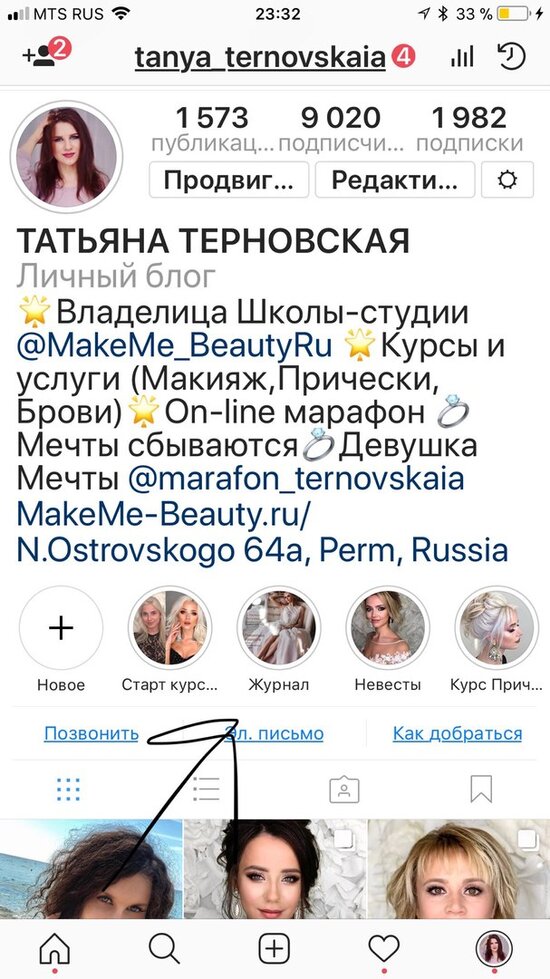Open profile insights bar chart icon
Screen dimensions: 550x979
[x=461, y=57]
